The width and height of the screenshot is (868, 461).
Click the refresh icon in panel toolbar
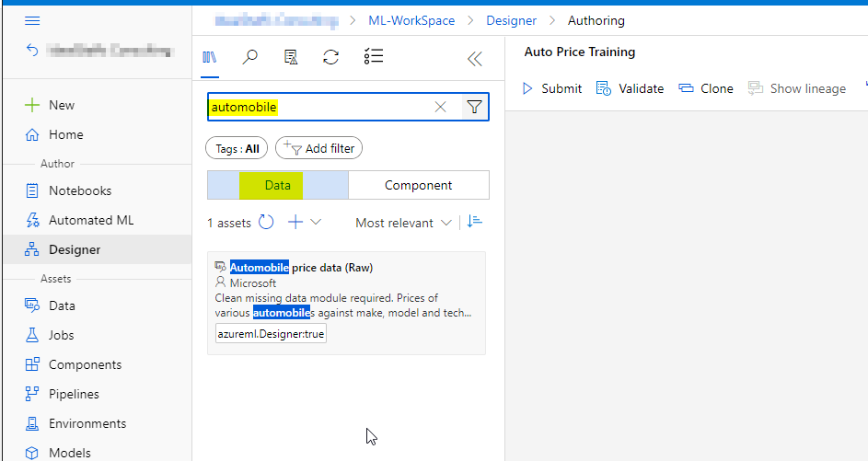click(330, 58)
